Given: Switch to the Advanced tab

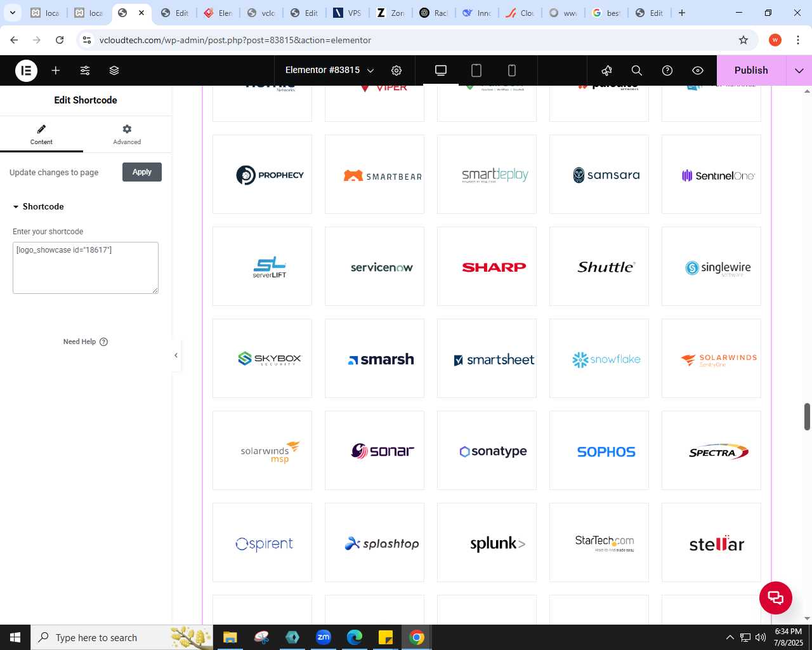Looking at the screenshot, I should (x=127, y=135).
